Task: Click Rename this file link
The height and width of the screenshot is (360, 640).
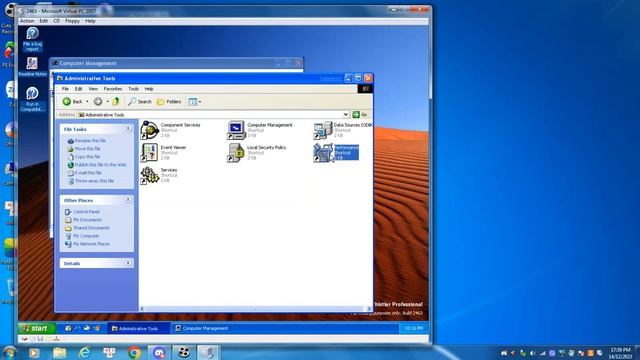Action: [90, 140]
